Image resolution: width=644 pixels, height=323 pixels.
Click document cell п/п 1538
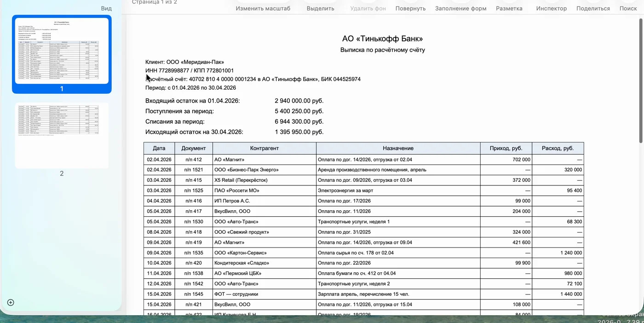tap(194, 273)
